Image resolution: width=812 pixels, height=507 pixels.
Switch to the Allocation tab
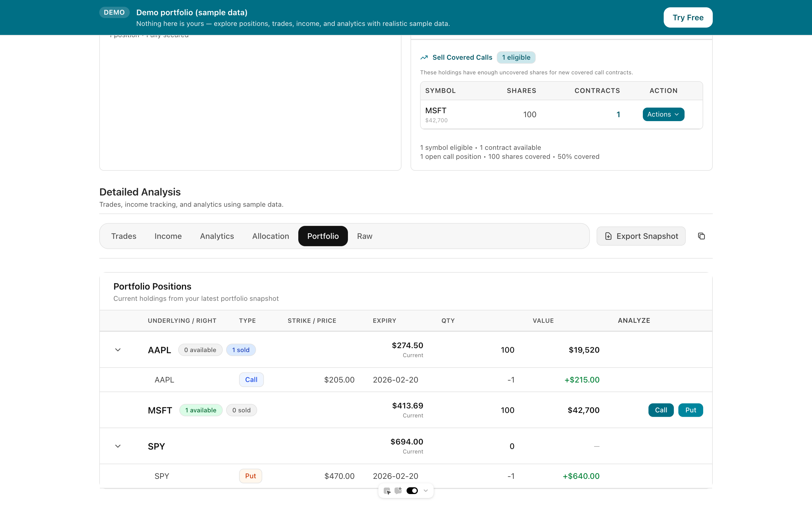(270, 236)
